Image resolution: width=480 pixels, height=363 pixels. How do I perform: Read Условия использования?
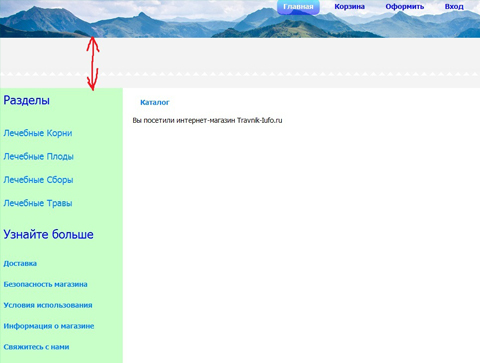coord(48,305)
